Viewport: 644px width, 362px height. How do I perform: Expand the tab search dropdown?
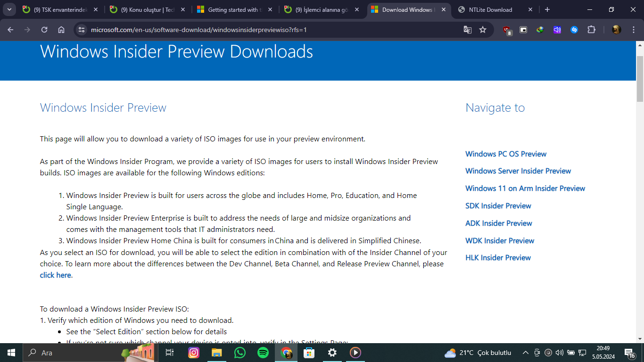9,9
